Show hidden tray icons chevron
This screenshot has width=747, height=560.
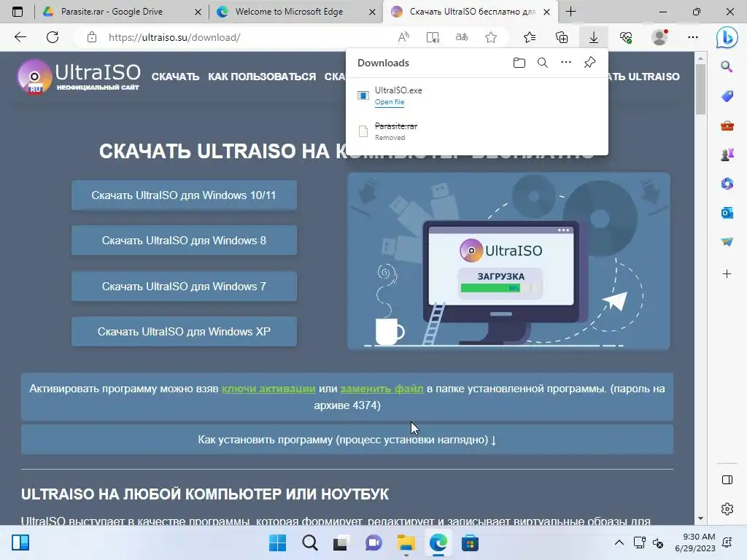[619, 542]
